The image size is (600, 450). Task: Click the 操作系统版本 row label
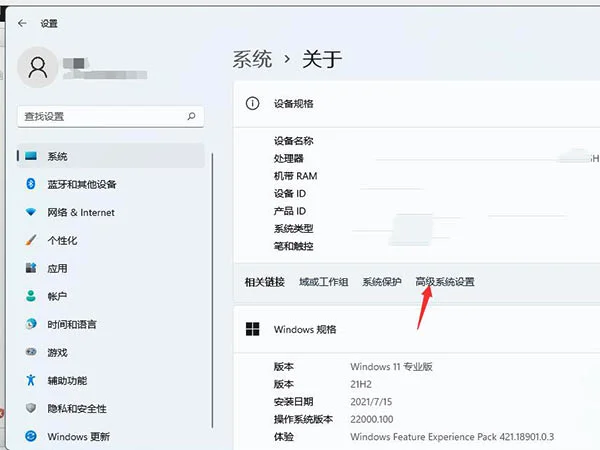(x=303, y=419)
